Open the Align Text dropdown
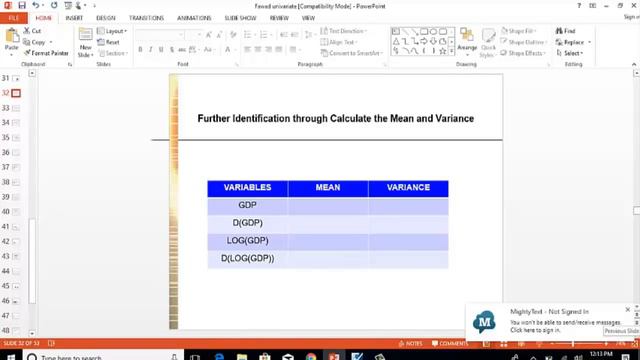640x360 pixels. 339,42
